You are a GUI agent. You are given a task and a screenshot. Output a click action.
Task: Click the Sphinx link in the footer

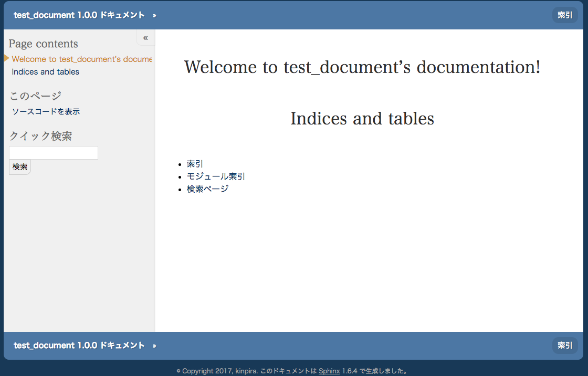click(x=329, y=371)
